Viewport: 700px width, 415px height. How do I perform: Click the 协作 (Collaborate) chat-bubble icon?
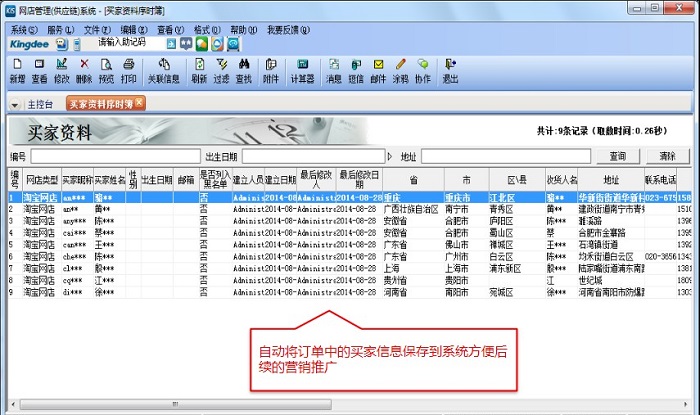423,71
